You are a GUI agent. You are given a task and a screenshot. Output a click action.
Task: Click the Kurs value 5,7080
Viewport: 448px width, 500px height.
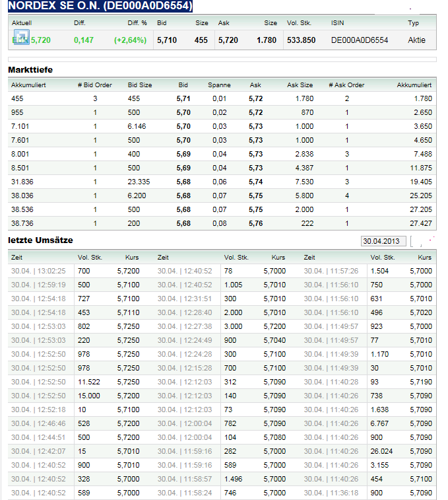274,437
